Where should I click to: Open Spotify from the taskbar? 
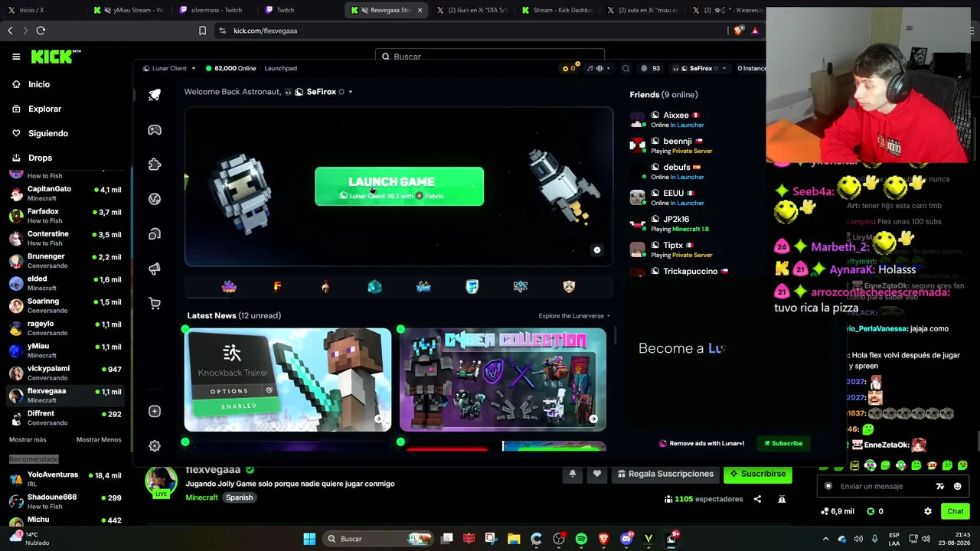coord(581,539)
